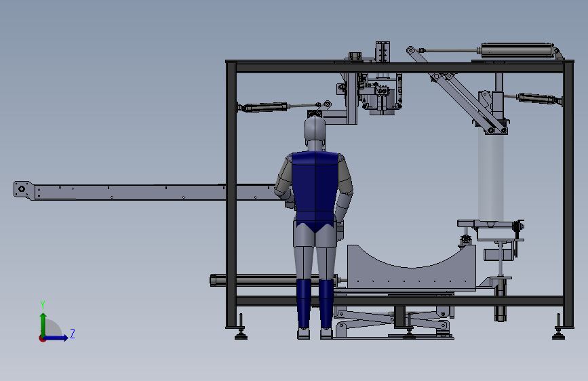Select the curved cradle support plate

(411, 267)
